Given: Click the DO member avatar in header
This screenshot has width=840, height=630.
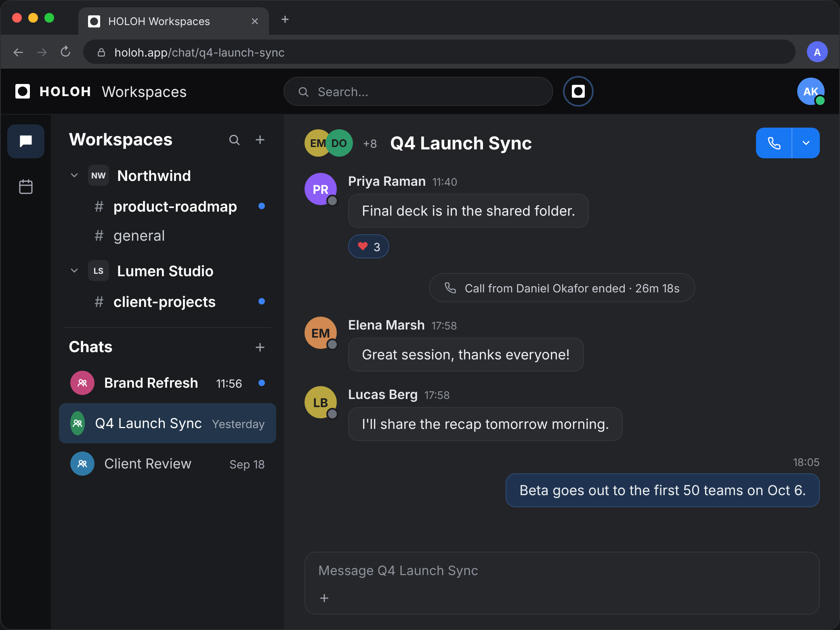Looking at the screenshot, I should tap(339, 143).
